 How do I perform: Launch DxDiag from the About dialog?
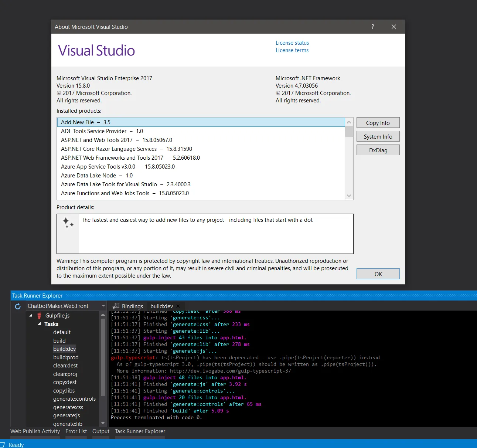tap(378, 150)
